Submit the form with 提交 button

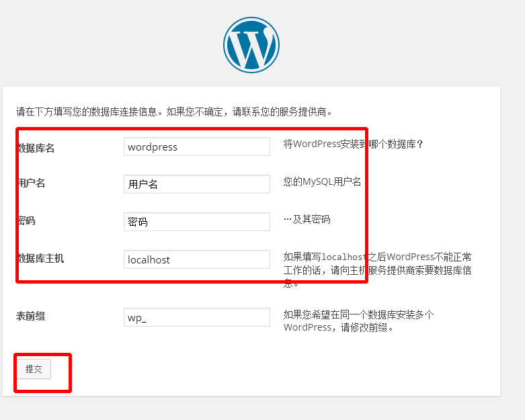point(34,369)
